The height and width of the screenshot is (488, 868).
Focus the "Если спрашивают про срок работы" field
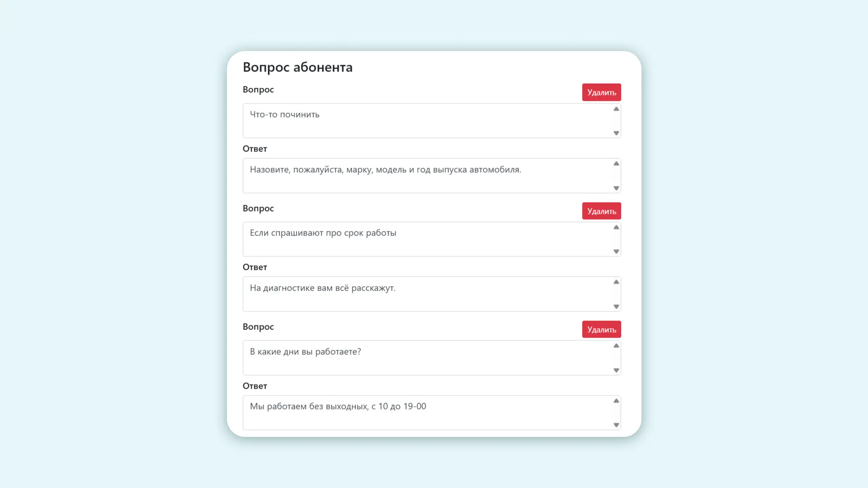(x=427, y=239)
